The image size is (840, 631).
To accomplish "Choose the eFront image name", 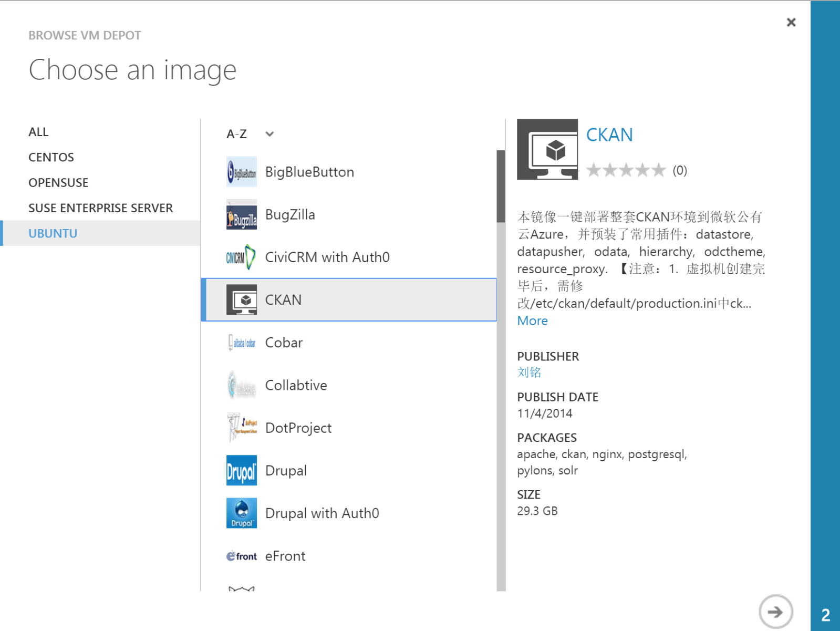I will [x=285, y=556].
